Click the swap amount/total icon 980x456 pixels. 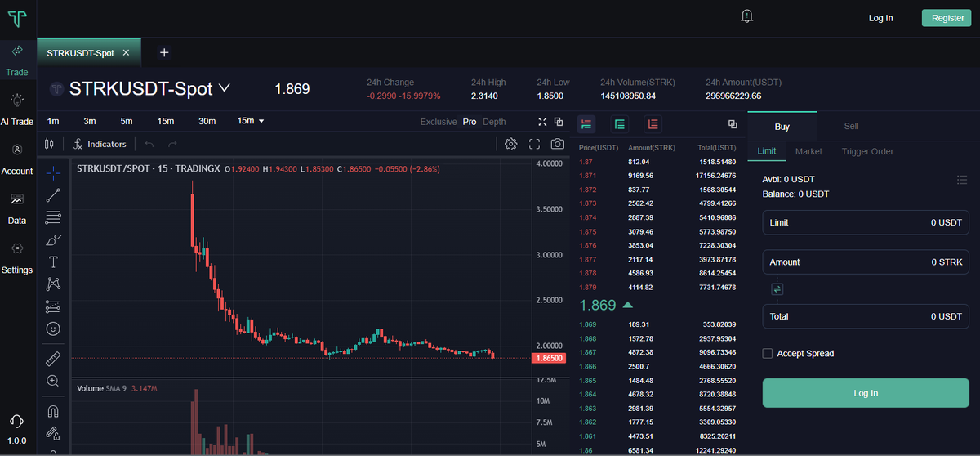coord(777,288)
